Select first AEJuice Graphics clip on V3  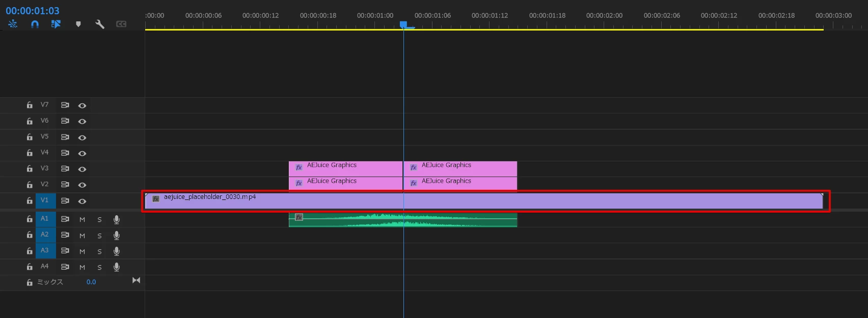click(x=346, y=168)
